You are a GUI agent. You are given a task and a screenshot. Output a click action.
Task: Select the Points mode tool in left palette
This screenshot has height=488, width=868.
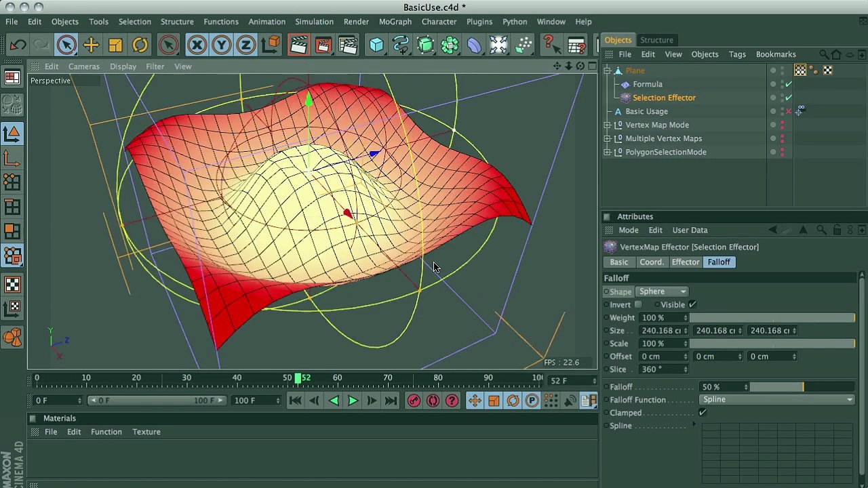click(12, 182)
